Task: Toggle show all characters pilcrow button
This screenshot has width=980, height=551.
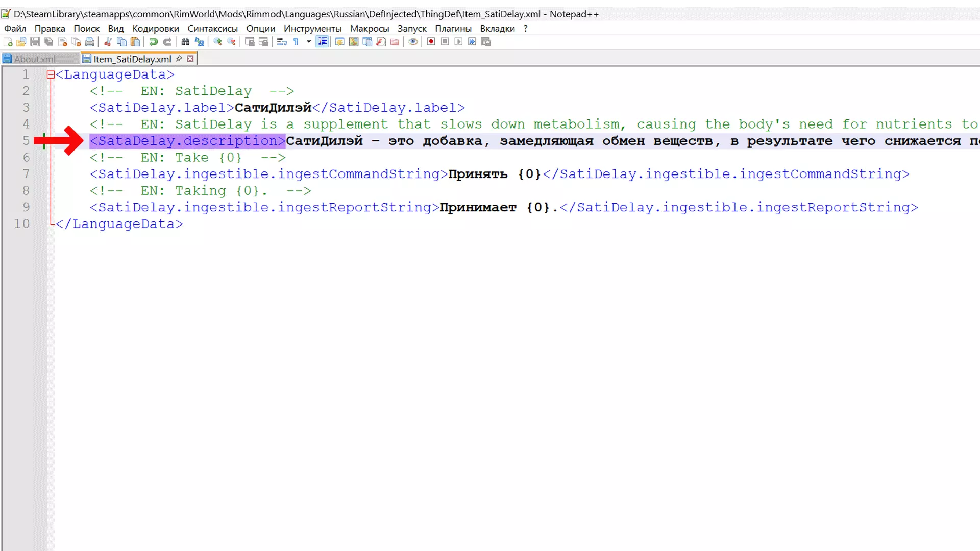Action: [296, 42]
